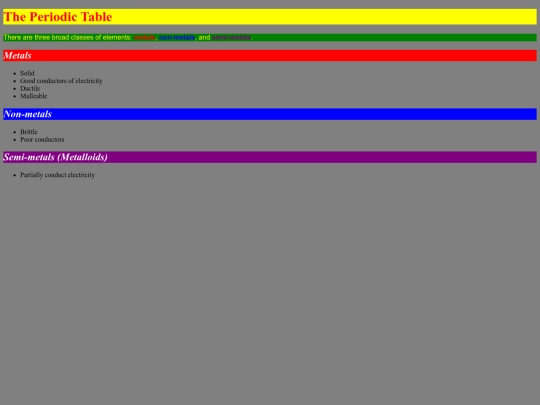Click 'There are three broad classes' text

point(48,38)
